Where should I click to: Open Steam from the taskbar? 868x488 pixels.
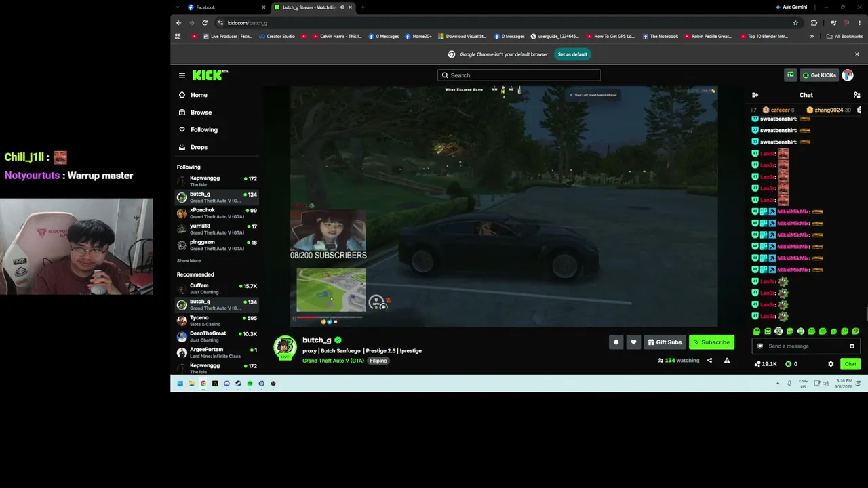point(238,384)
